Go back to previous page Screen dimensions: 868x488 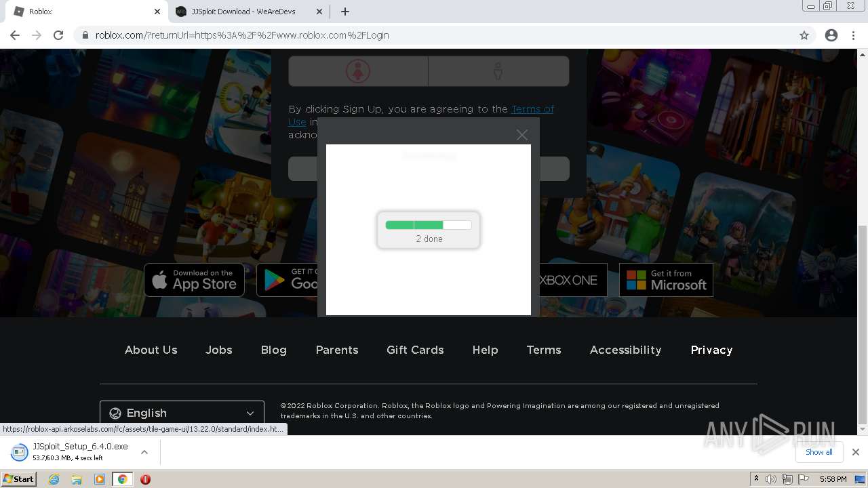click(x=15, y=35)
